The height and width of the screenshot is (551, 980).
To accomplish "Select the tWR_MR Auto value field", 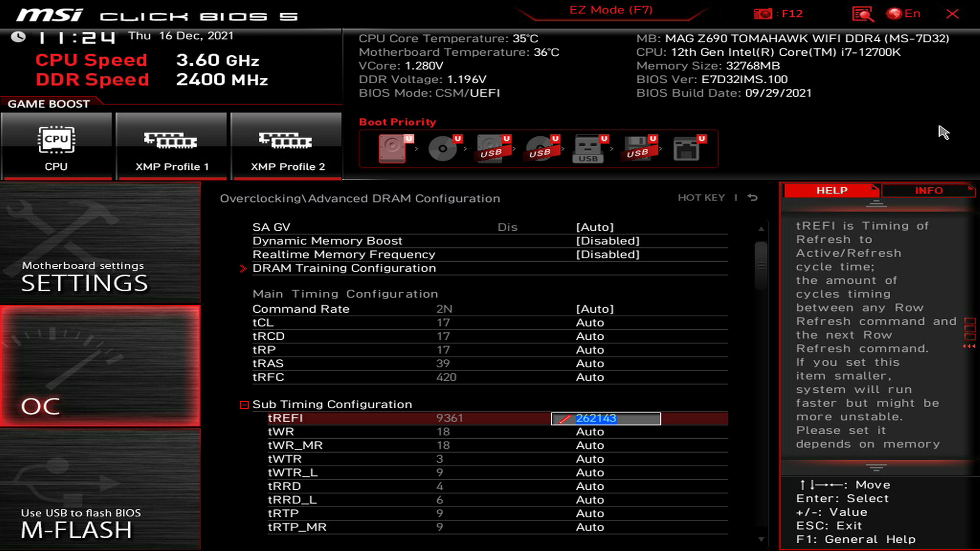I will [x=590, y=445].
